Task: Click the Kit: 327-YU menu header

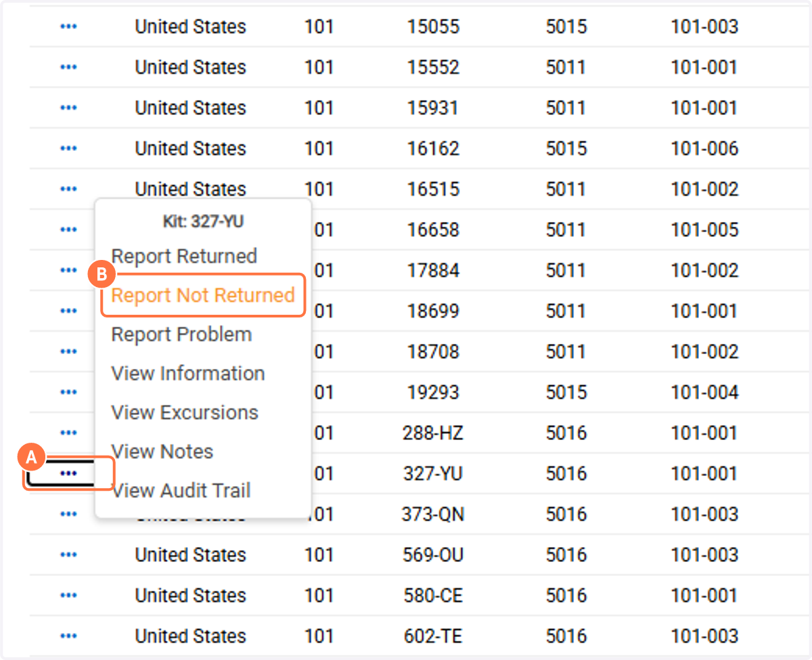Action: [203, 221]
